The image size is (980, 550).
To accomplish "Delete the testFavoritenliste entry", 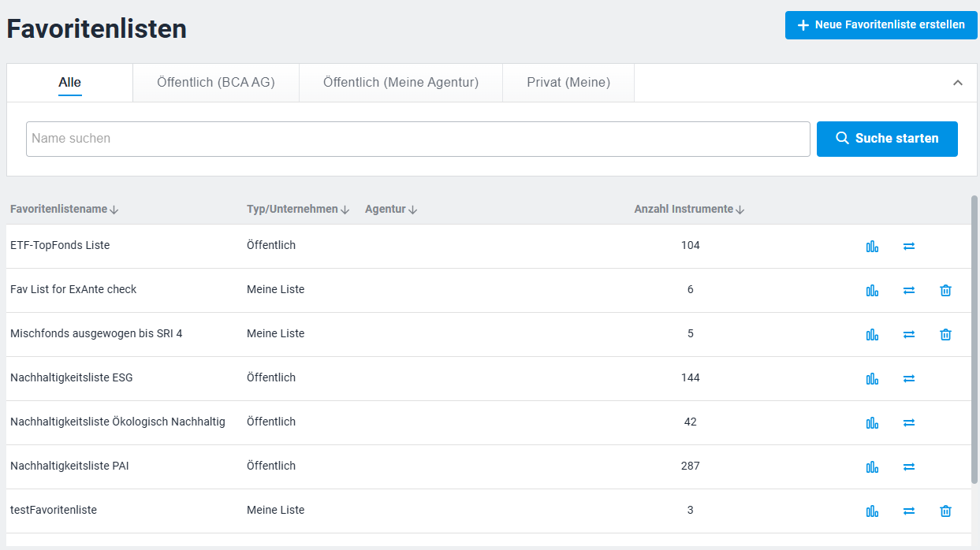I will point(945,511).
